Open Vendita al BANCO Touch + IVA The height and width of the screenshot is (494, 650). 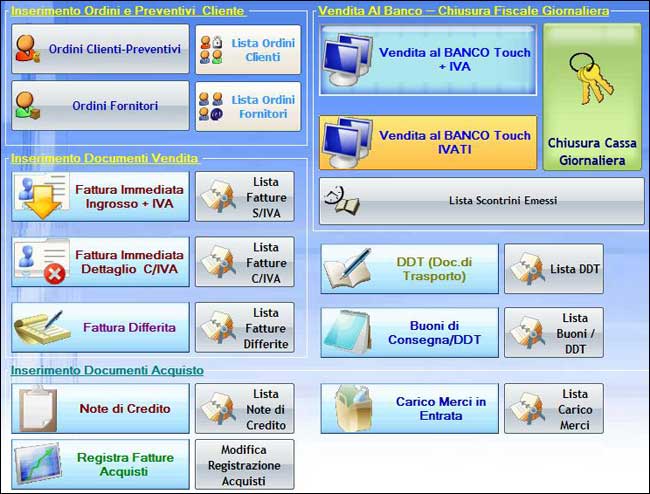tap(428, 60)
